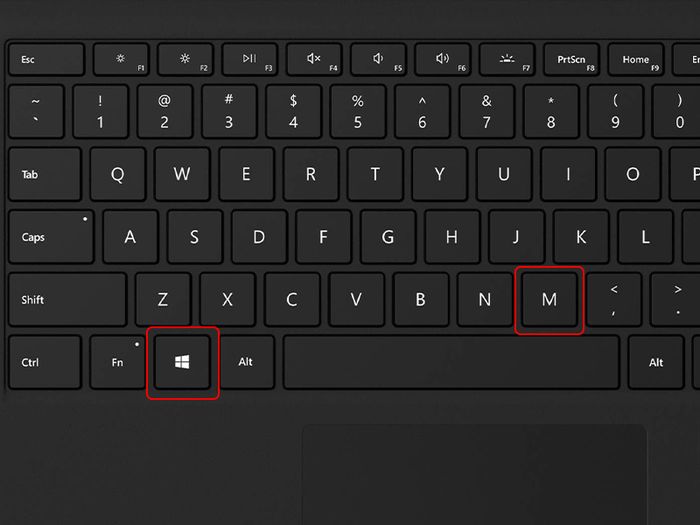Click the left Alt key

point(247,362)
